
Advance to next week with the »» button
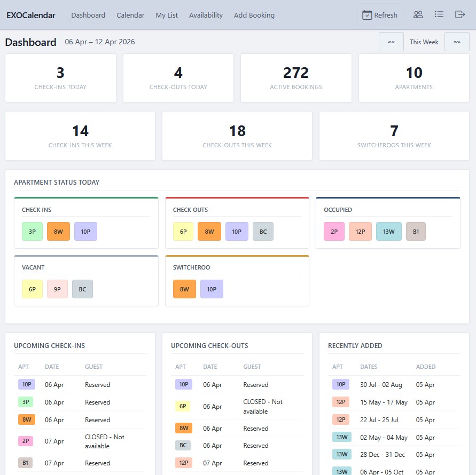pyautogui.click(x=457, y=41)
